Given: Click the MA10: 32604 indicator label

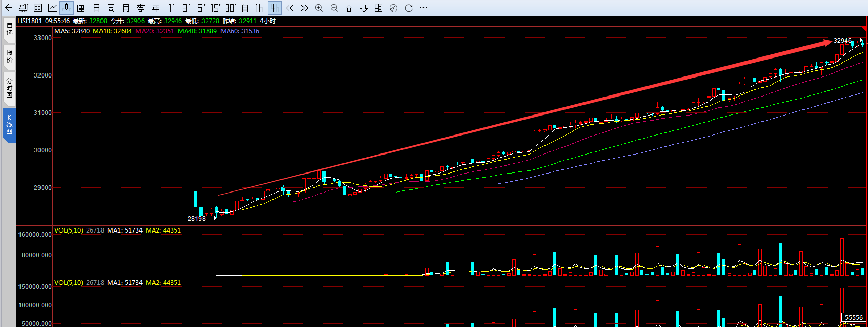Looking at the screenshot, I should click(112, 31).
